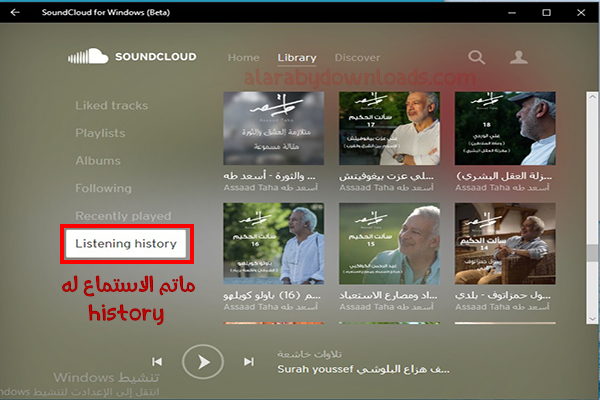Viewport: 600px width, 400px height.
Task: Open the track thumbnail numbered 16
Action: click(x=274, y=243)
